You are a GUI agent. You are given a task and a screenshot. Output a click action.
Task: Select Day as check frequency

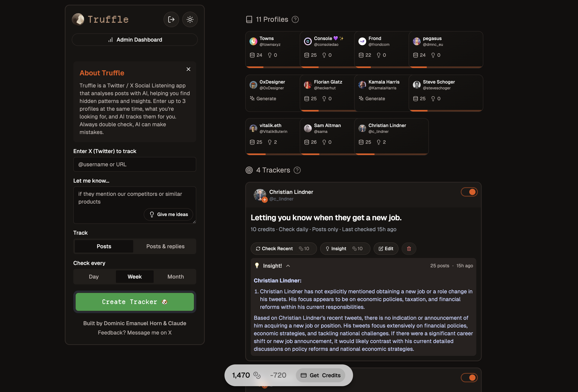tap(94, 276)
